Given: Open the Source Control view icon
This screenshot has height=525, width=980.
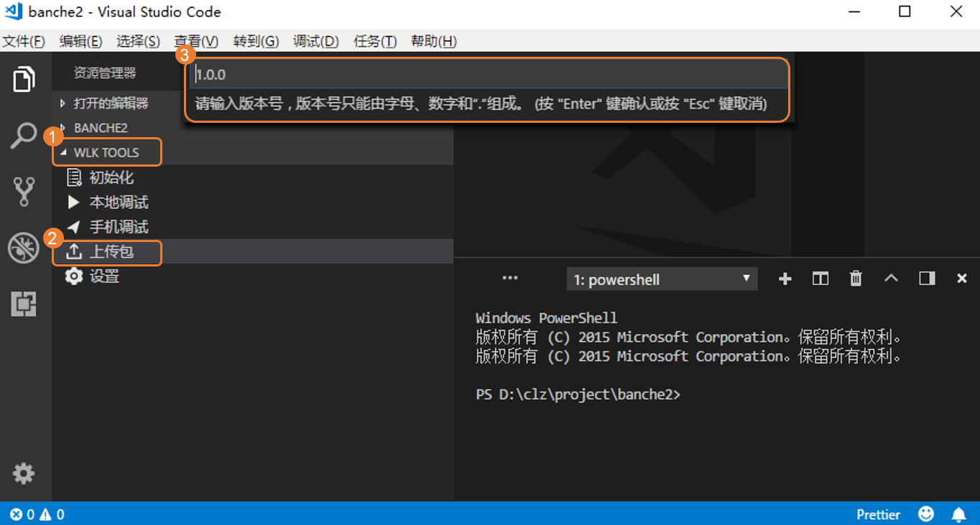Looking at the screenshot, I should click(x=24, y=191).
